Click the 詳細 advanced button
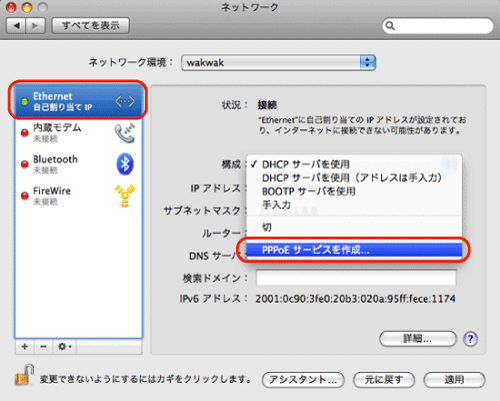500x401 pixels. 418,339
